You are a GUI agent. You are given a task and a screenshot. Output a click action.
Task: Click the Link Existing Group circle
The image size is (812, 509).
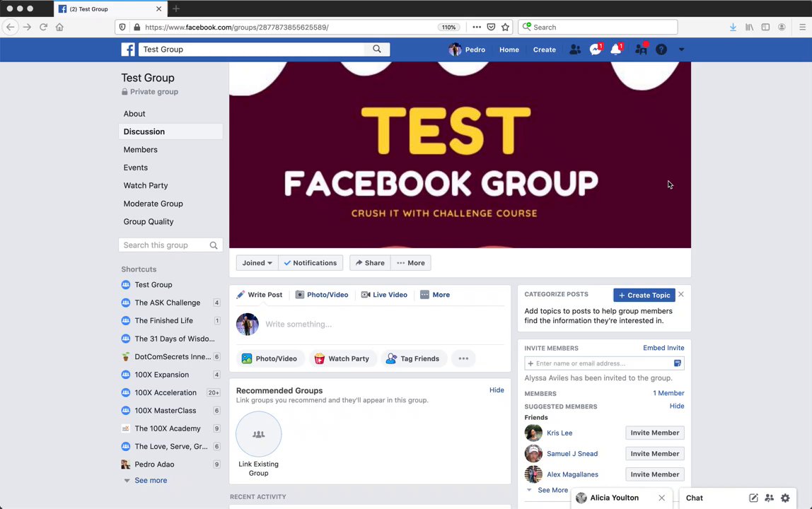pos(258,434)
